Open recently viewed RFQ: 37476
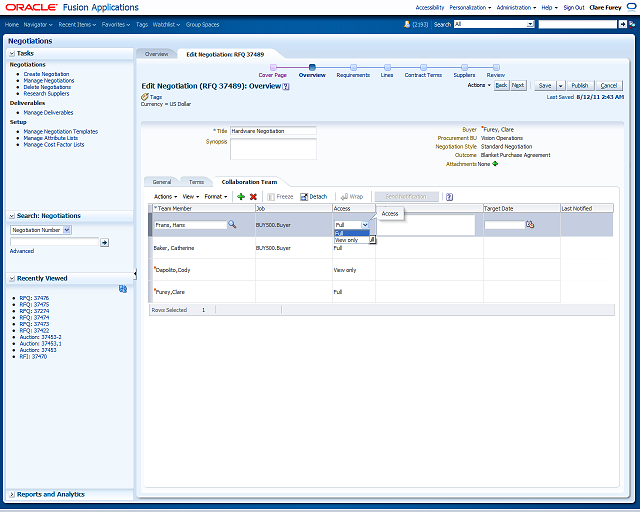The height and width of the screenshot is (512, 640). (x=34, y=298)
